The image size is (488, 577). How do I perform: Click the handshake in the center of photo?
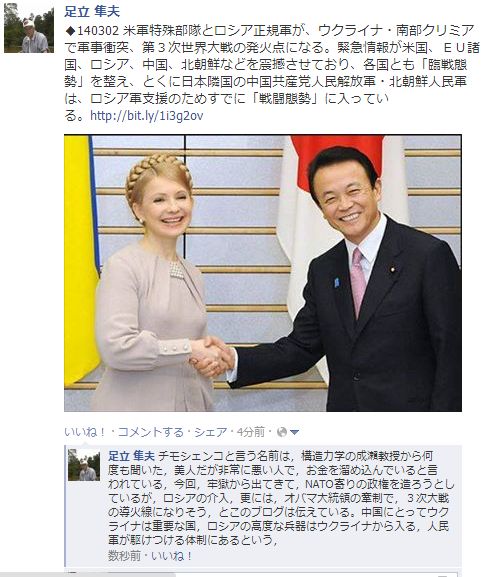211,357
